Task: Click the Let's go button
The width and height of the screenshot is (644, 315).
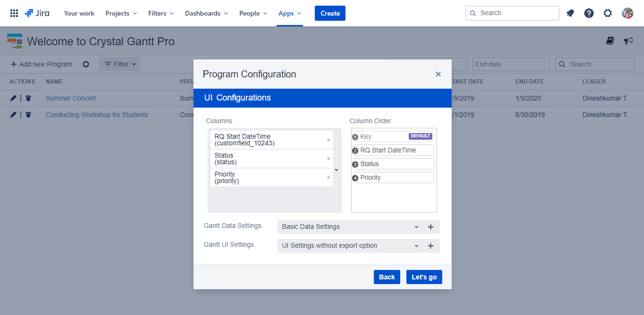Action: [424, 277]
